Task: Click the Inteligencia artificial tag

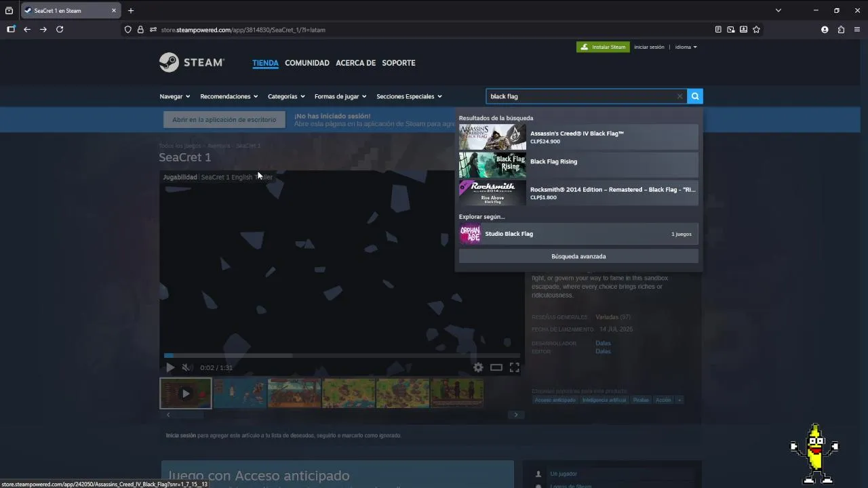Action: (604, 400)
